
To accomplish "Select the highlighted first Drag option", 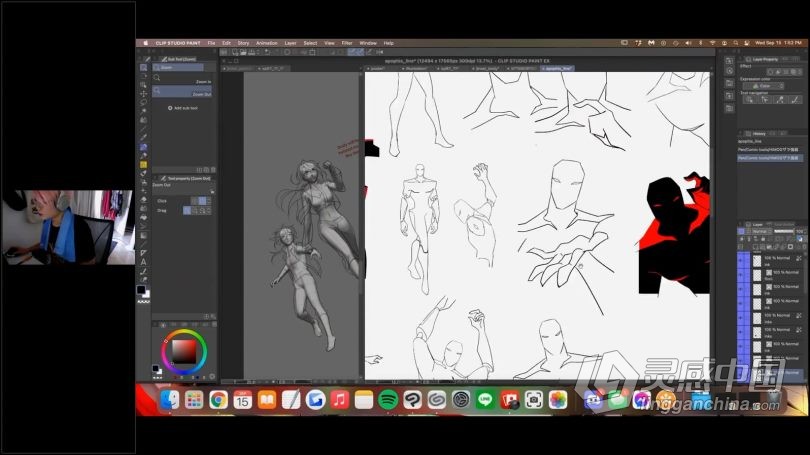I will [x=187, y=211].
